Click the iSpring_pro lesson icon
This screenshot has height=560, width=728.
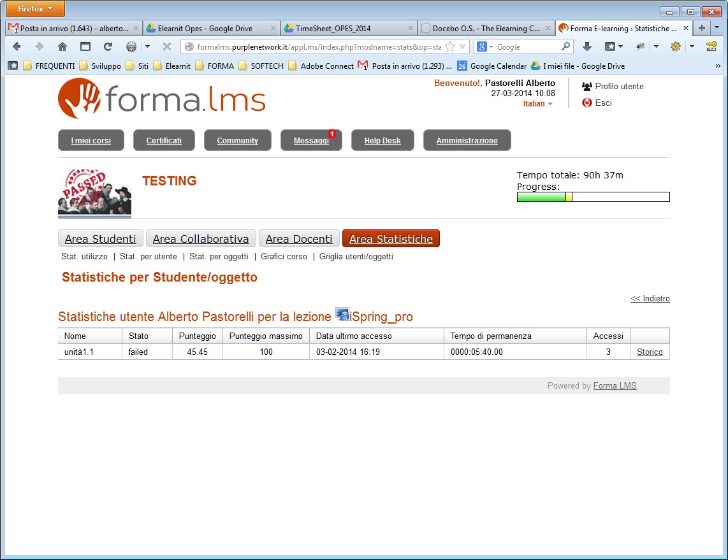click(x=342, y=315)
